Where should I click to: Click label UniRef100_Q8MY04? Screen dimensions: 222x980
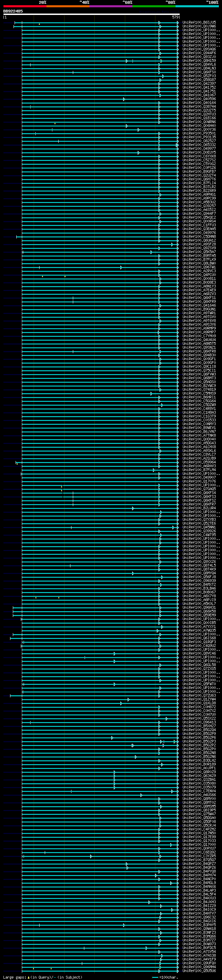coord(199,573)
